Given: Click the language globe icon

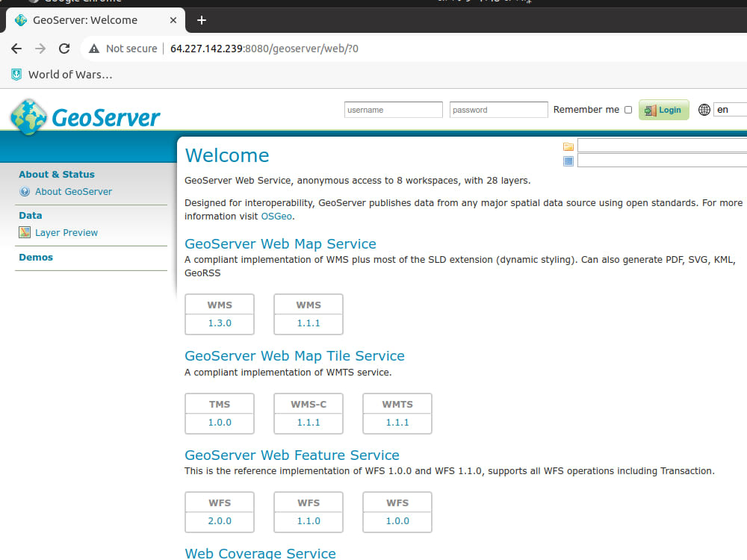Looking at the screenshot, I should [704, 110].
